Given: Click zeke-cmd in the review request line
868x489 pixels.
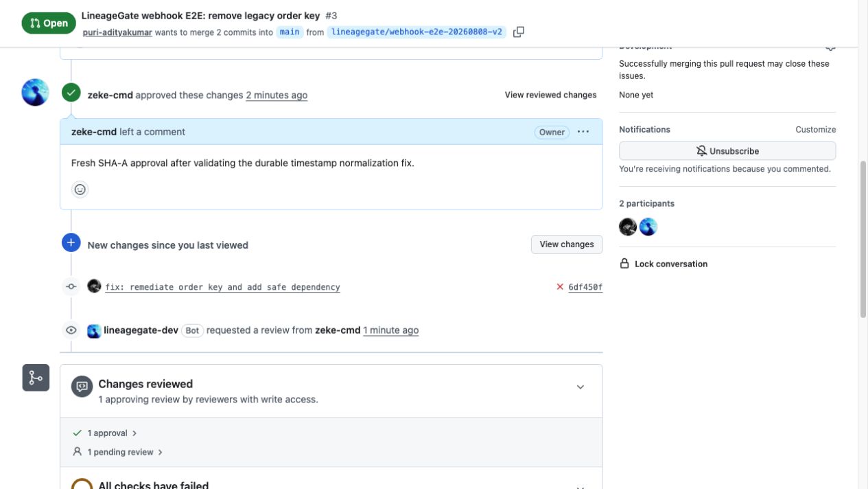Looking at the screenshot, I should click(338, 330).
